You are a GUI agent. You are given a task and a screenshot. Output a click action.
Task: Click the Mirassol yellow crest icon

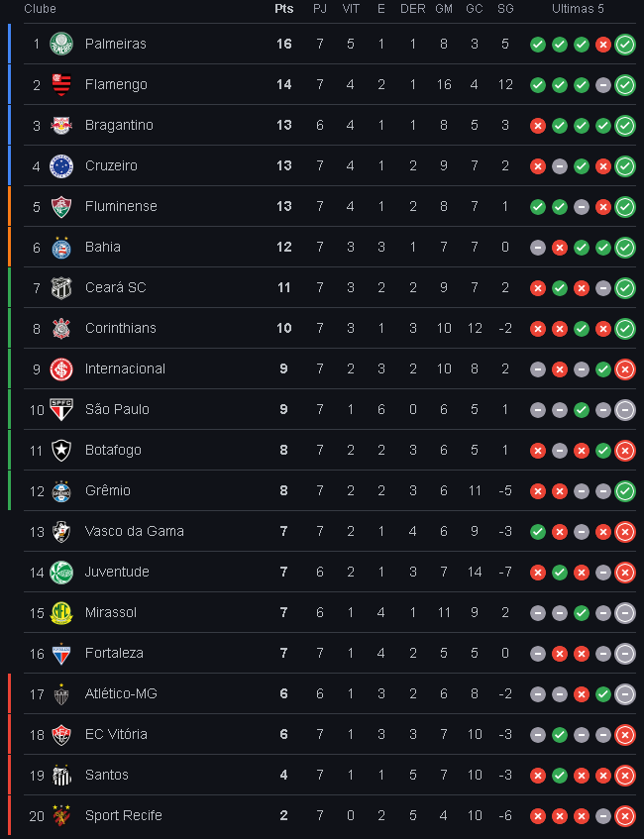point(61,613)
